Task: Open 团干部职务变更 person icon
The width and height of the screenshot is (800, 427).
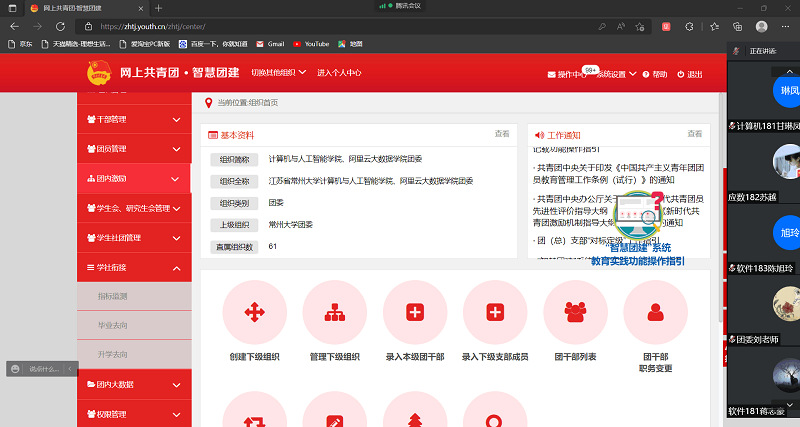Action: (x=656, y=312)
